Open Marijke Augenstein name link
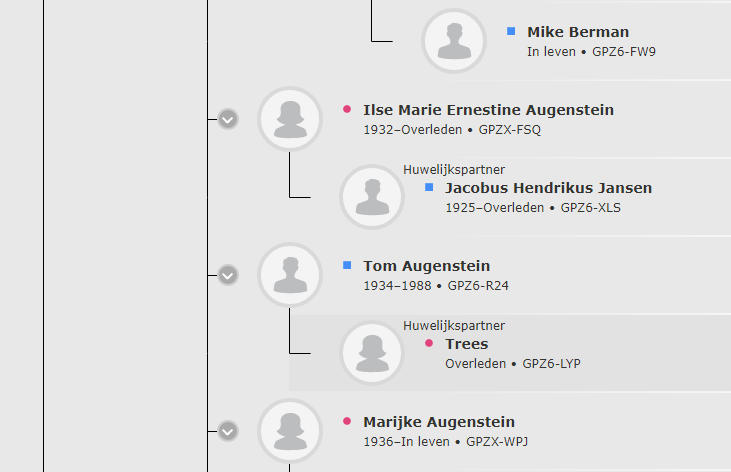The height and width of the screenshot is (472, 731). pyautogui.click(x=439, y=422)
